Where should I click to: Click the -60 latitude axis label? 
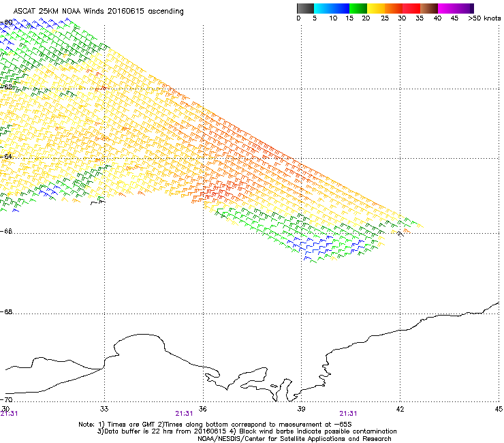click(6, 22)
